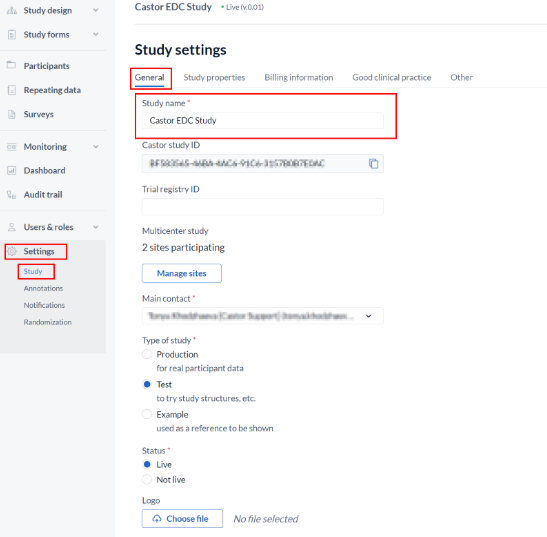Click the Choose file button
Image resolution: width=547 pixels, height=537 pixels.
pos(182,519)
